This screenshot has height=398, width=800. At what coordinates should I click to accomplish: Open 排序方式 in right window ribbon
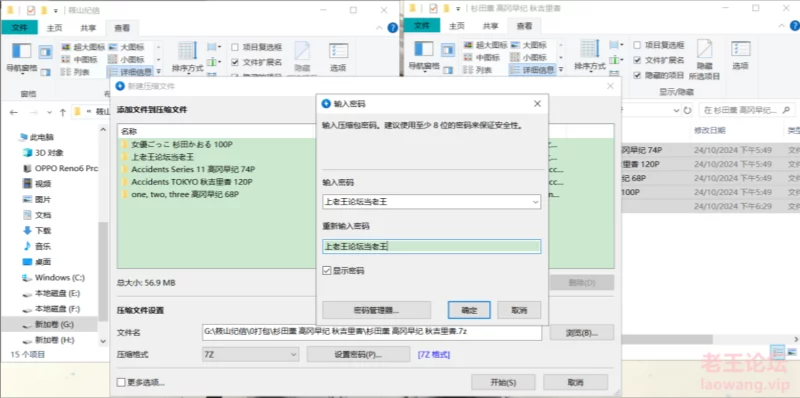tap(590, 55)
